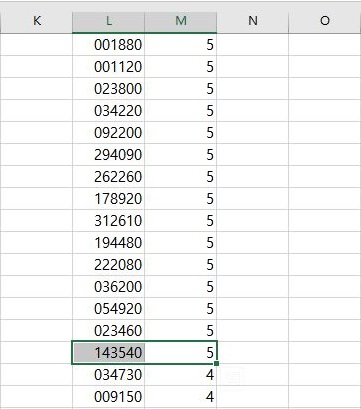Screen dimensions: 361x409
Task: Click cell containing 023460
Action: click(108, 331)
